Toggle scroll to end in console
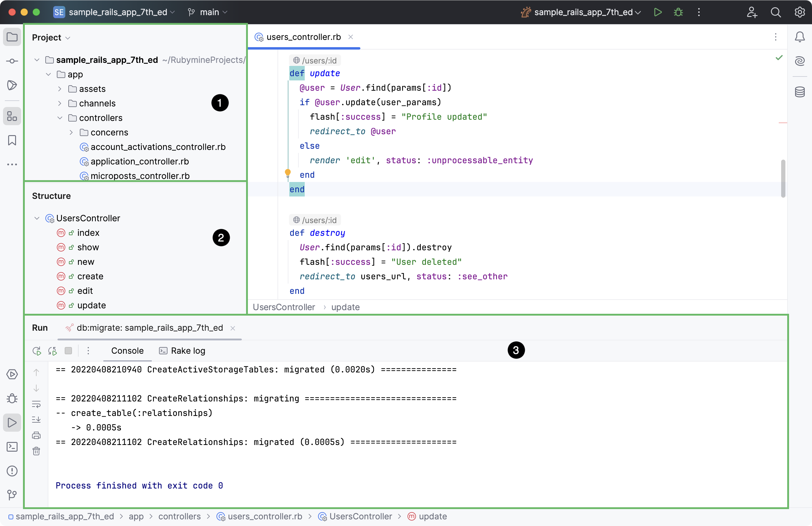Viewport: 812px width, 526px height. [x=36, y=420]
